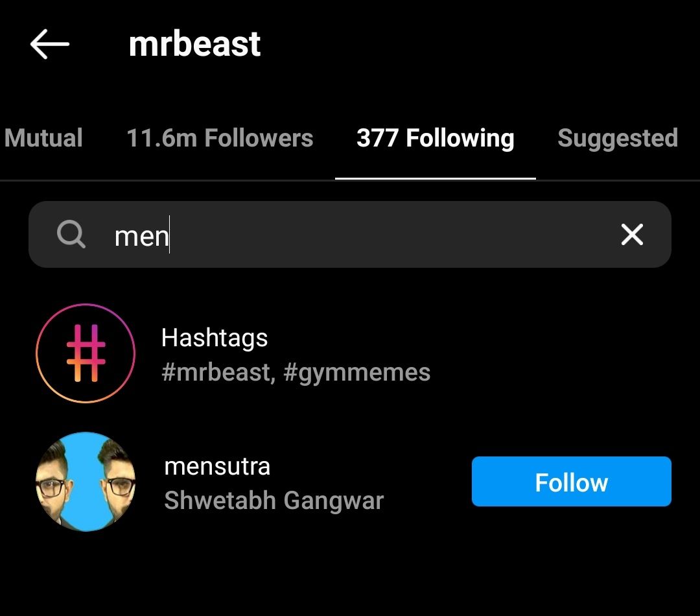This screenshot has width=700, height=616.
Task: Tap the back arrow to return to mrbeast profile
Action: click(x=49, y=43)
